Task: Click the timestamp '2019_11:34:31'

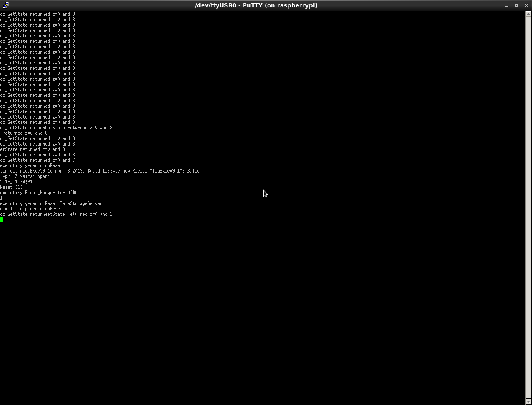Action: click(16, 182)
